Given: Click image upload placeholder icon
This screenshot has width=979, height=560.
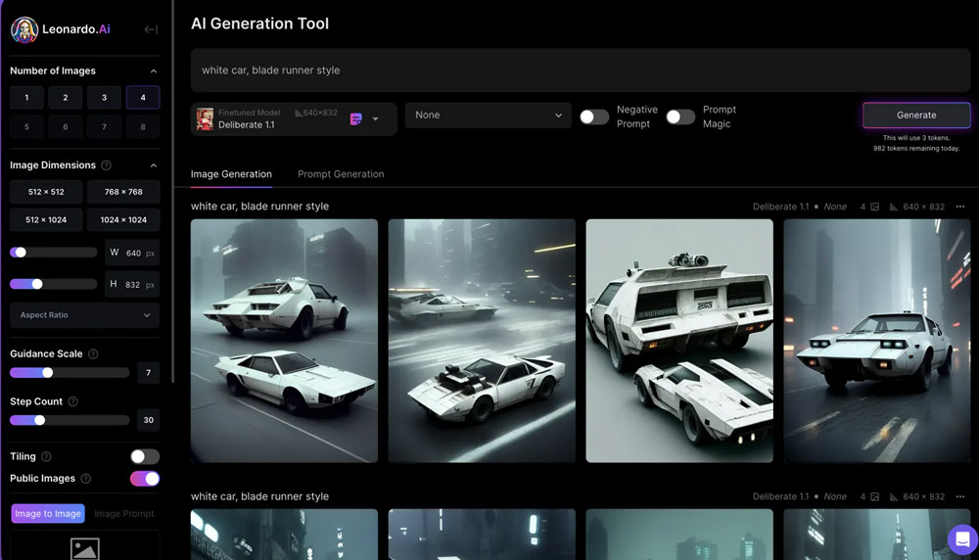Looking at the screenshot, I should (x=85, y=548).
